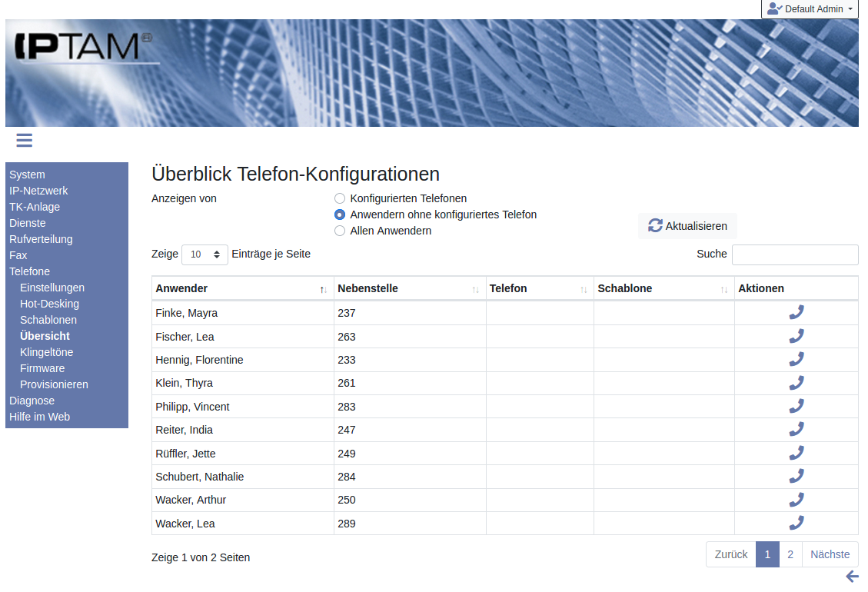This screenshot has width=868, height=592.
Task: Click the phone action icon for Philipp, Vincent
Action: pyautogui.click(x=796, y=406)
